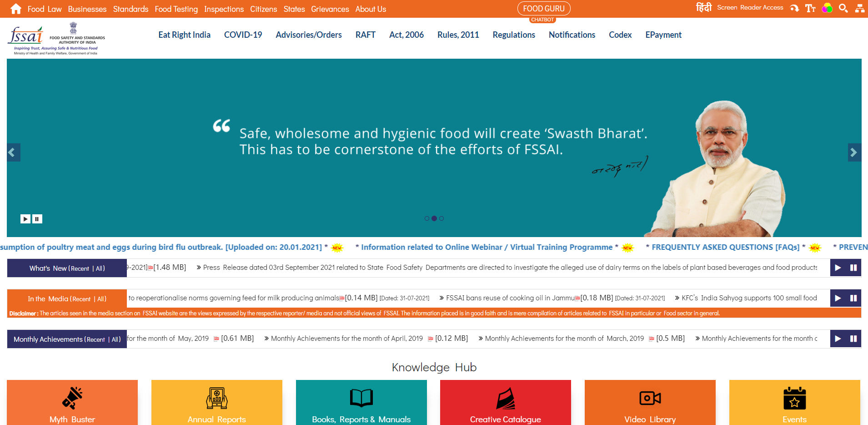This screenshot has height=425, width=868.
Task: Open the search magnifier icon
Action: point(843,8)
